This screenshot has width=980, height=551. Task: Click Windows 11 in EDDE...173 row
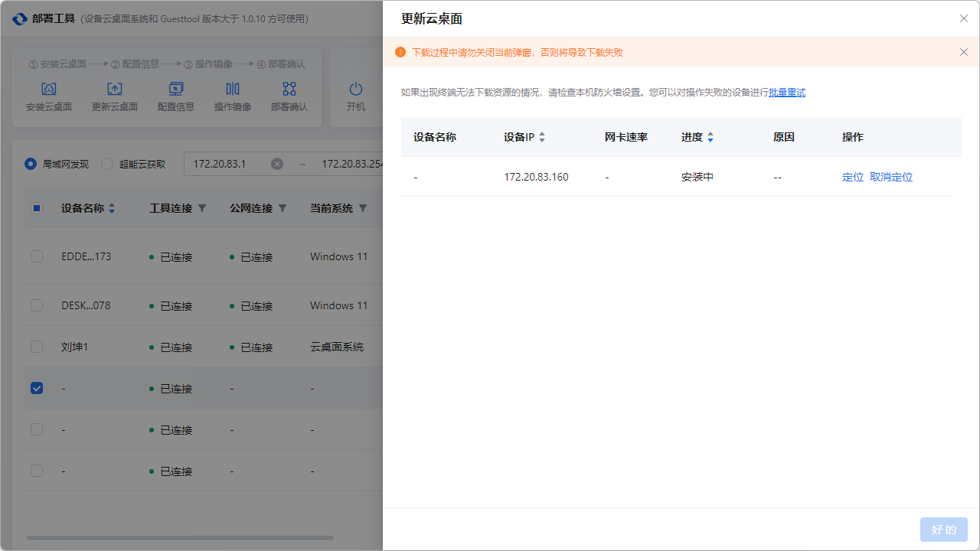click(x=338, y=256)
